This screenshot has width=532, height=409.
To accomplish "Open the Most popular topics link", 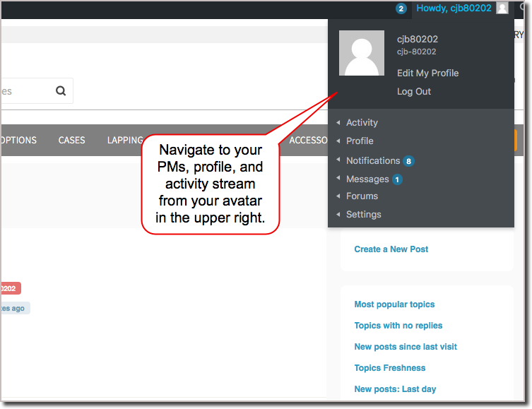I will click(x=394, y=304).
